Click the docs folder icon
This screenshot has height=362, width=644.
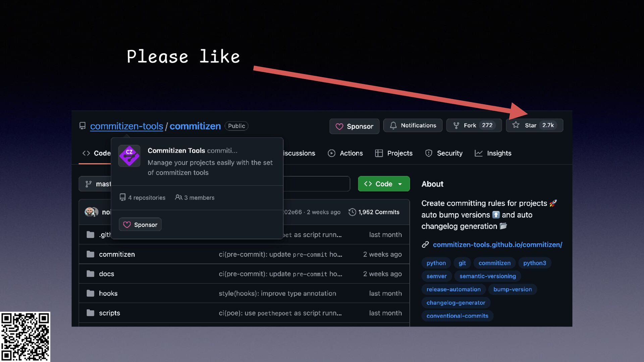(90, 274)
